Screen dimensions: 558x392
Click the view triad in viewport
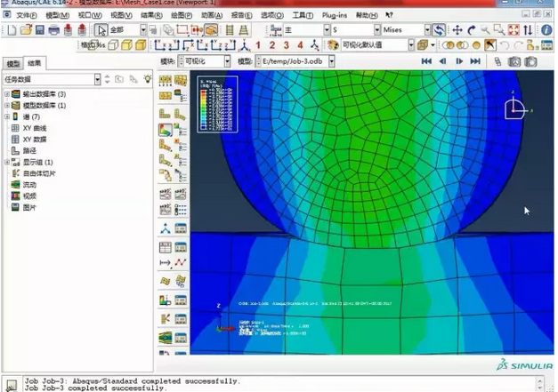click(x=514, y=108)
